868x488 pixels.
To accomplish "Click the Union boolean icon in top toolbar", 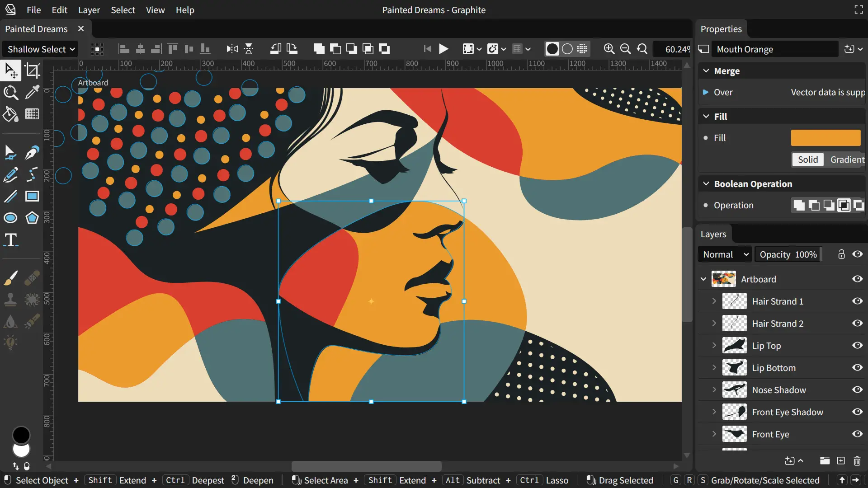I will (x=319, y=49).
